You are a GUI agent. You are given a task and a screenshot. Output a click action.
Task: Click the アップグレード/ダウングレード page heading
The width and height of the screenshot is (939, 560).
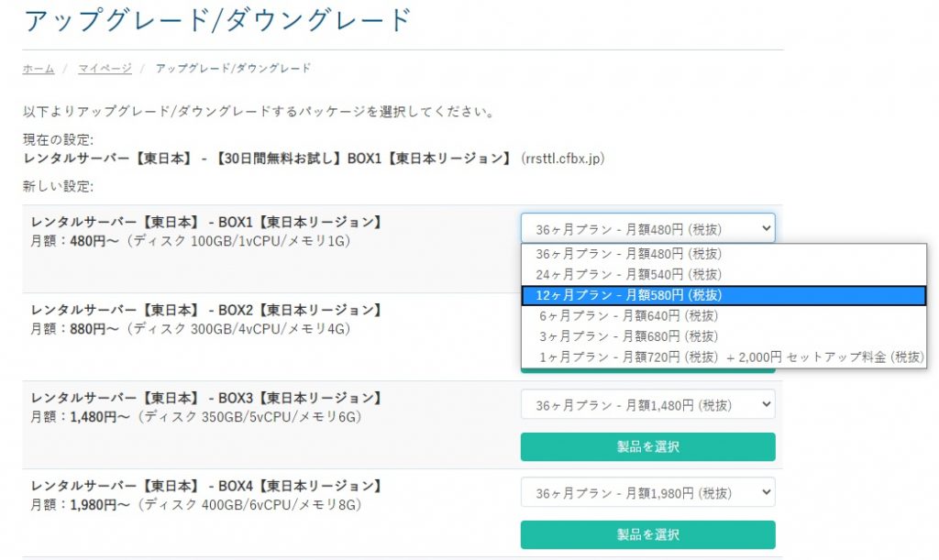tap(216, 20)
